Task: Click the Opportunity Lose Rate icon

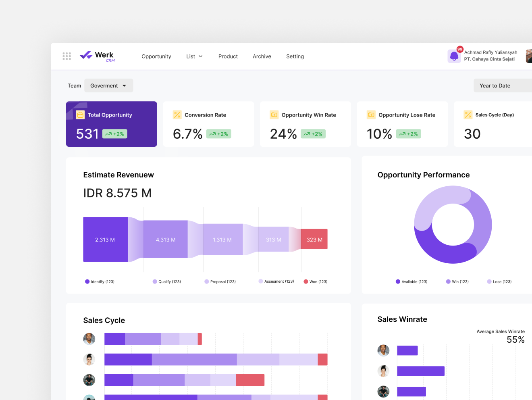Action: coord(371,115)
